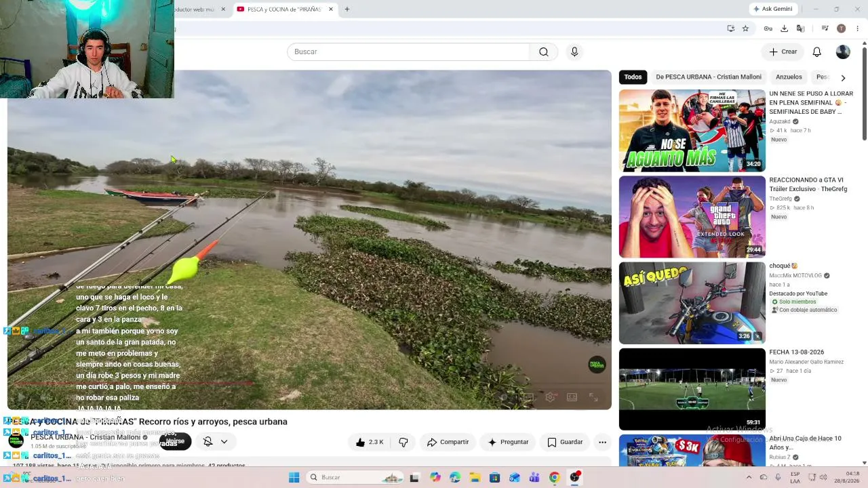The width and height of the screenshot is (868, 488).
Task: Dislike the fishing video
Action: pos(403,442)
